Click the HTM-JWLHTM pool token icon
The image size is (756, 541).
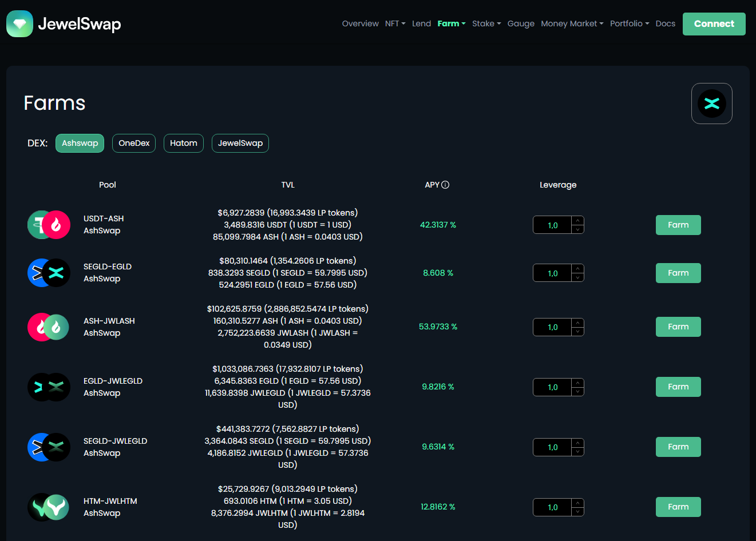(49, 507)
